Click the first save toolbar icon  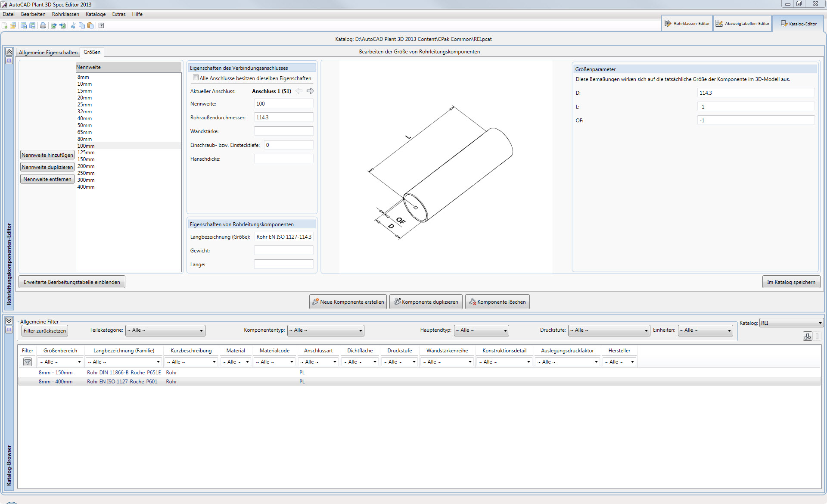(x=24, y=26)
